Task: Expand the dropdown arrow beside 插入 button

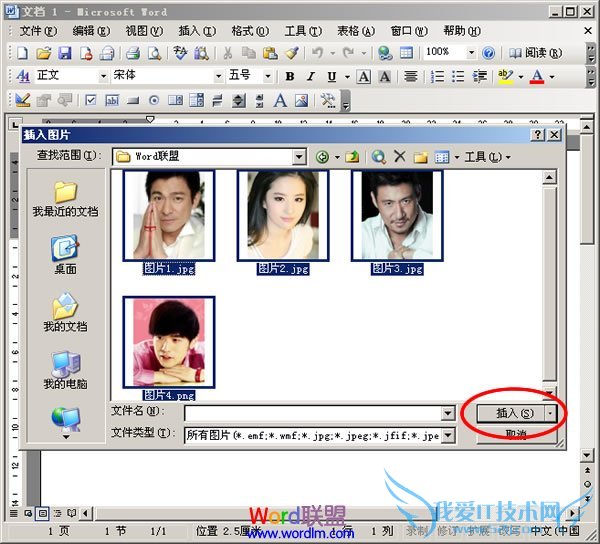Action: click(551, 412)
